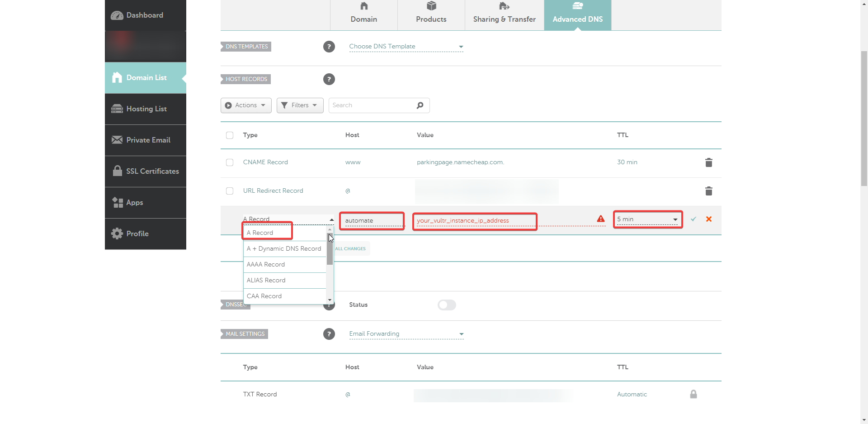Go to Hosting List
868x424 pixels.
point(146,109)
